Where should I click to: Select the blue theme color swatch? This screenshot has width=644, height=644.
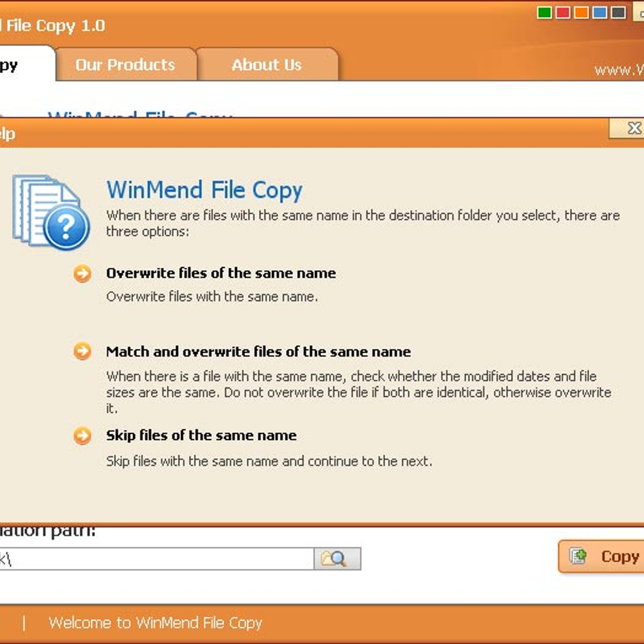600,12
